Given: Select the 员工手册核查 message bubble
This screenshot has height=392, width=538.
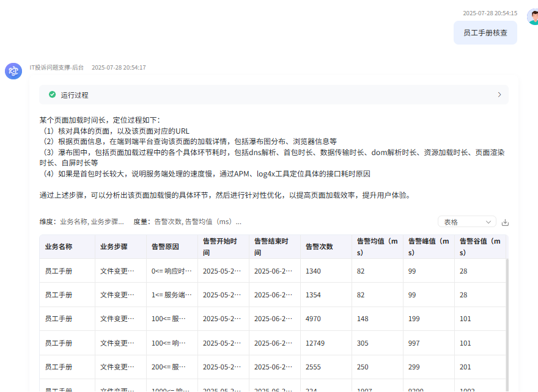Looking at the screenshot, I should click(485, 32).
